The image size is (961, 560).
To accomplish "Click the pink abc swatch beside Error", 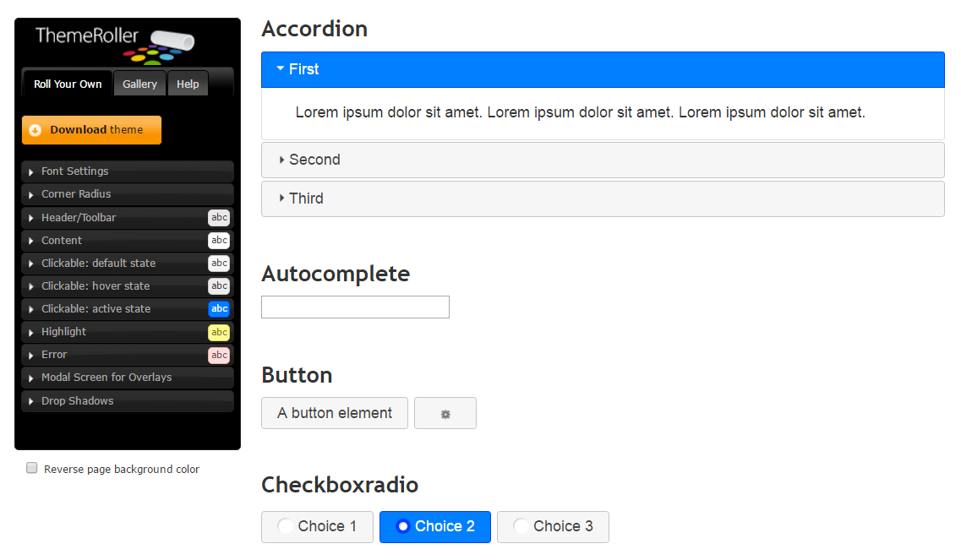I will 219,354.
